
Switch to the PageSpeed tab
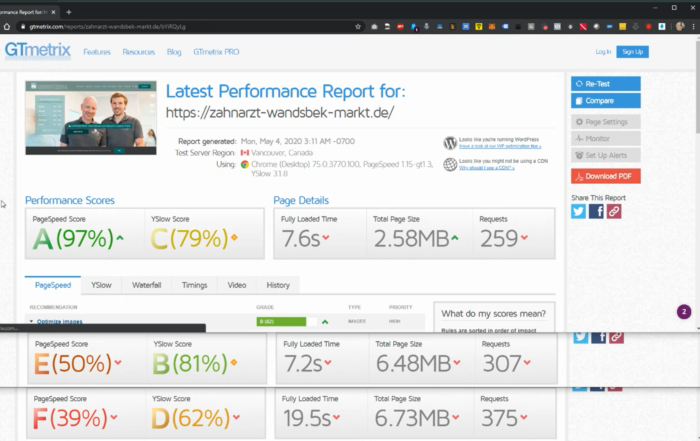pyautogui.click(x=53, y=285)
